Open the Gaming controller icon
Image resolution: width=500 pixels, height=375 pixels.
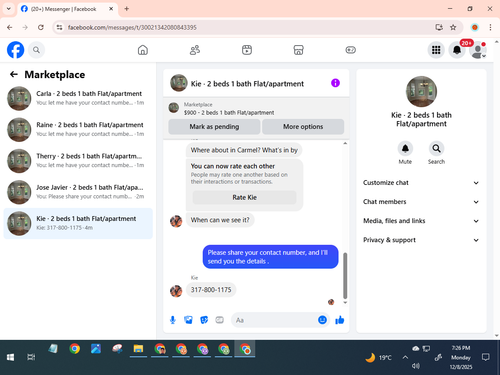(350, 50)
